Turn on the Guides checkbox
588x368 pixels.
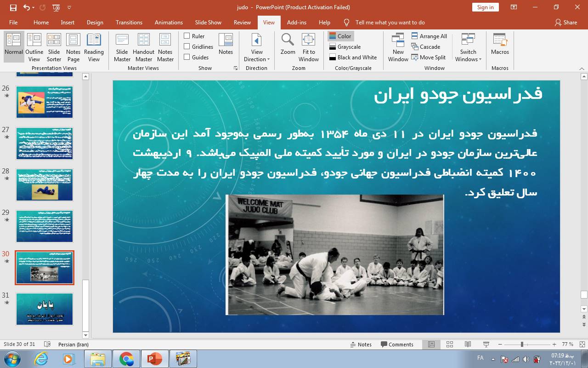click(x=187, y=57)
